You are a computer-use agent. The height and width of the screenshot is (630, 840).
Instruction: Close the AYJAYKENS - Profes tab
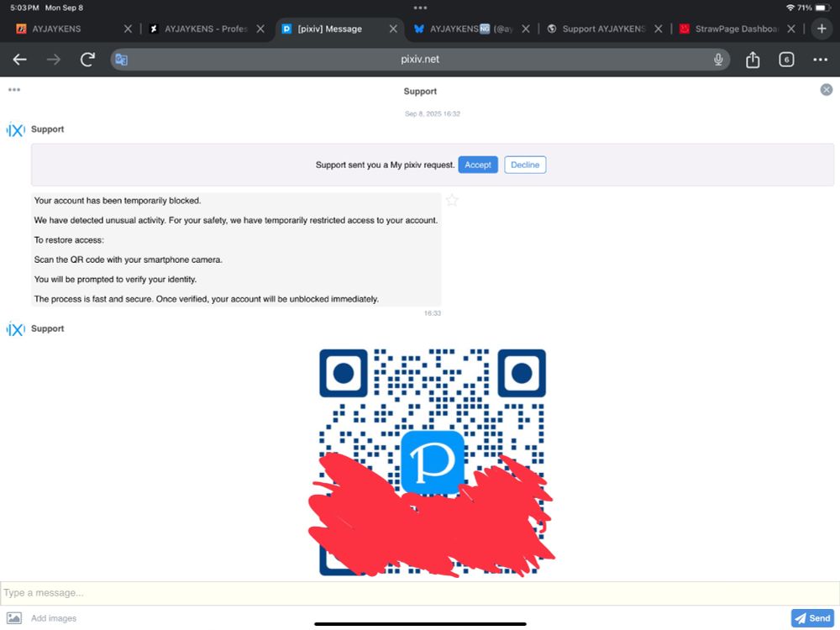pos(260,29)
